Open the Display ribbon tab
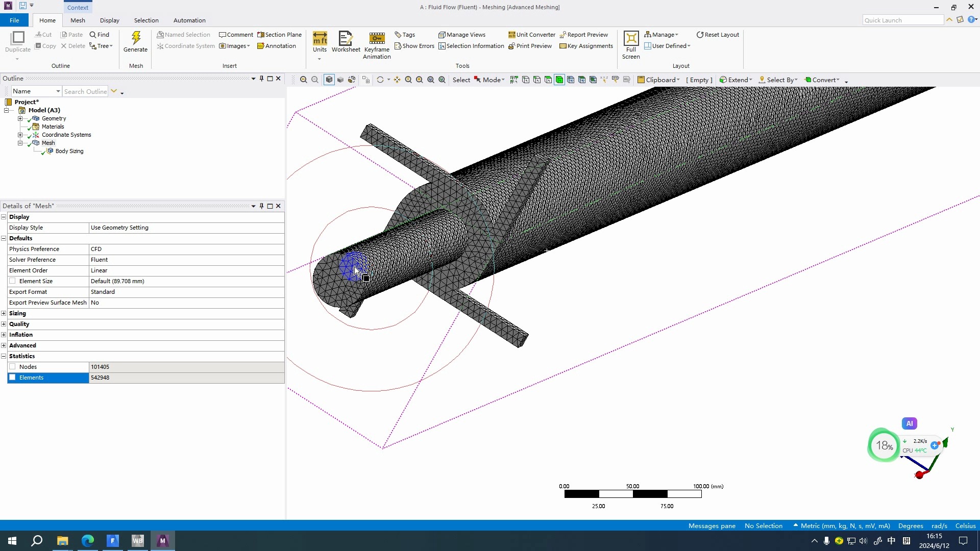 [x=109, y=20]
